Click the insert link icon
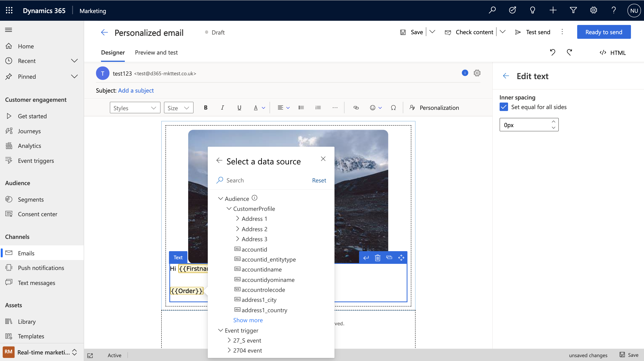Image resolution: width=644 pixels, height=361 pixels. [356, 108]
